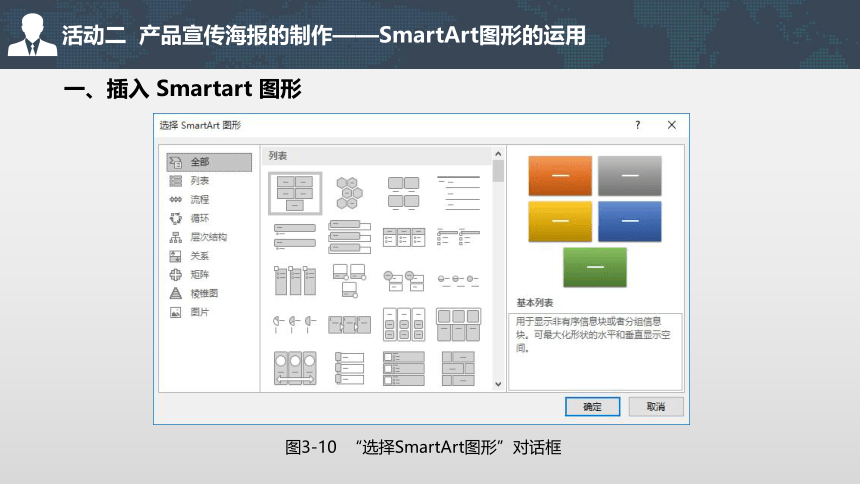
Task: Switch to the 列表 category
Action: click(209, 181)
